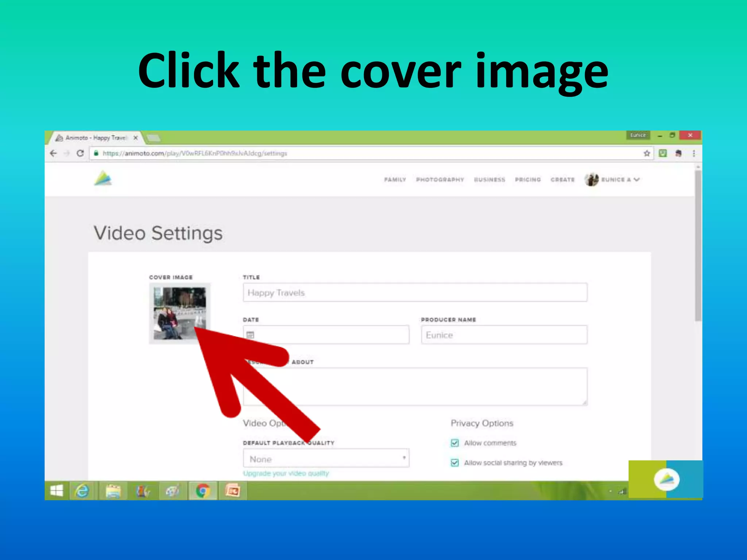Open the Business menu item
The width and height of the screenshot is (747, 560).
489,180
